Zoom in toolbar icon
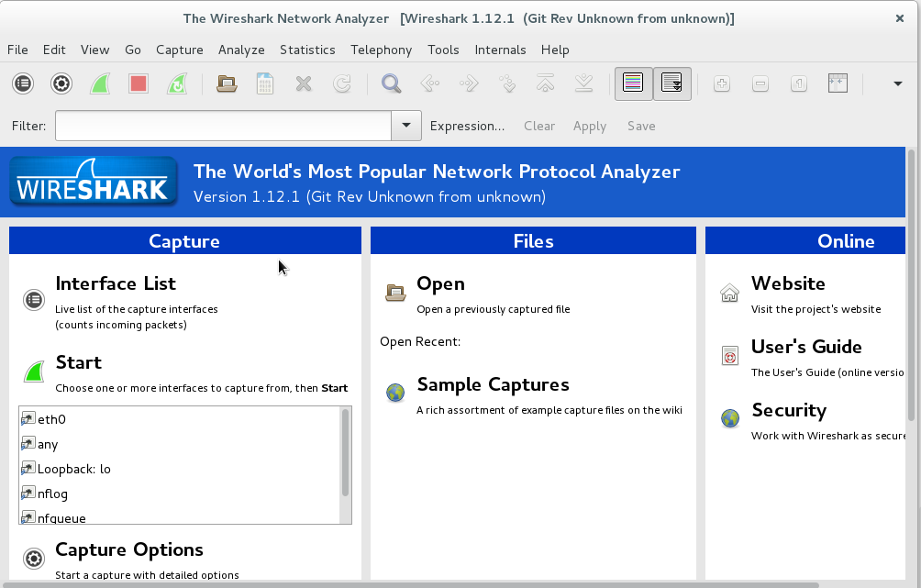The image size is (921, 588). point(722,83)
